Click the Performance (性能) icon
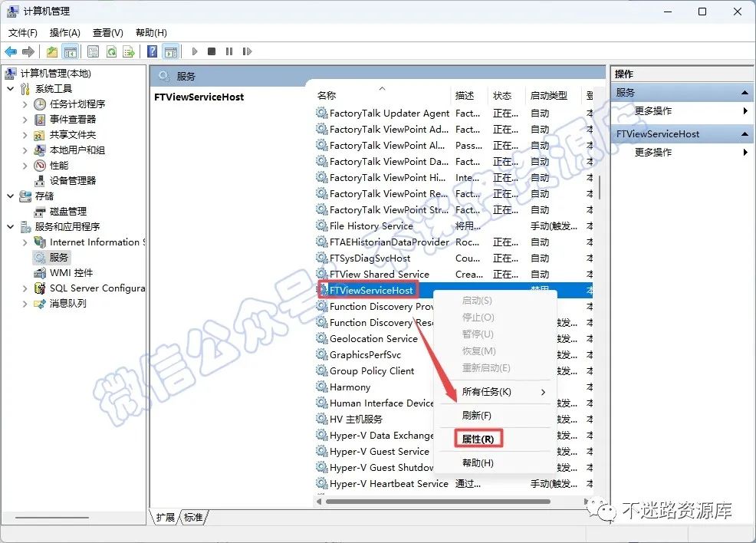This screenshot has width=756, height=543. click(x=40, y=166)
